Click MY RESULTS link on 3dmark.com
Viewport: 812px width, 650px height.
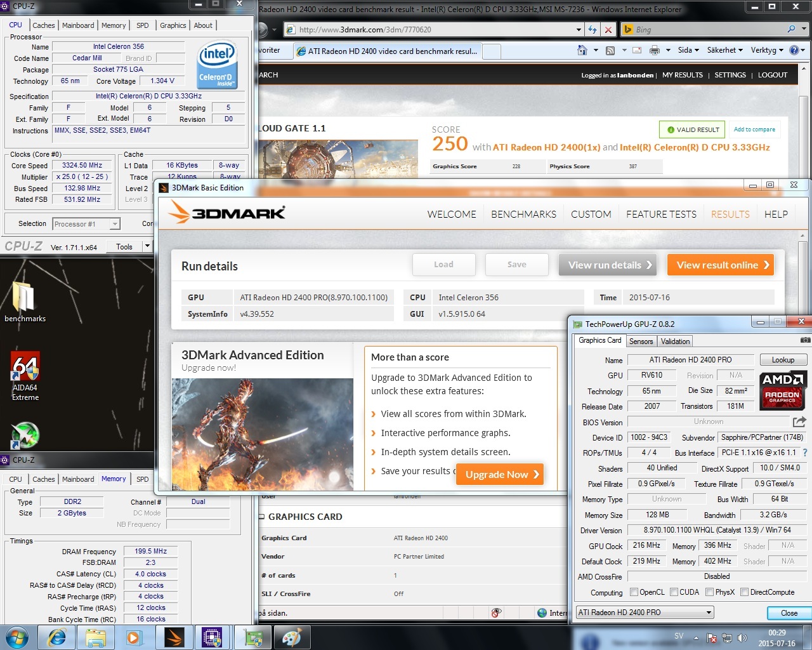point(682,75)
